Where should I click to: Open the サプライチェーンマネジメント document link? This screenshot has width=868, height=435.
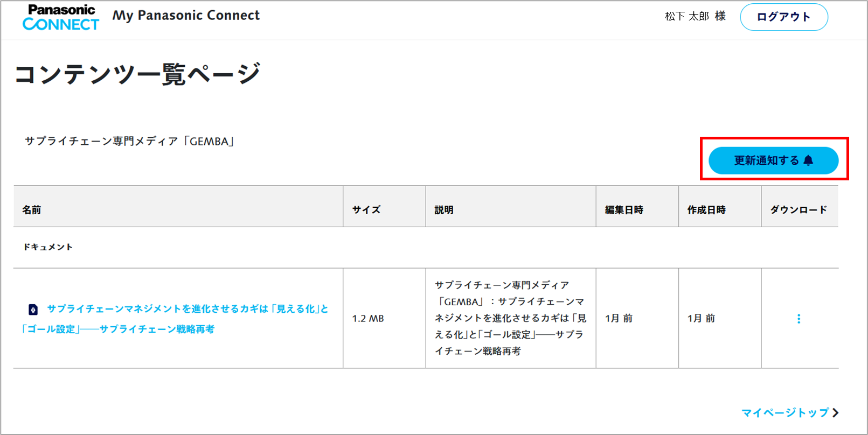point(187,309)
